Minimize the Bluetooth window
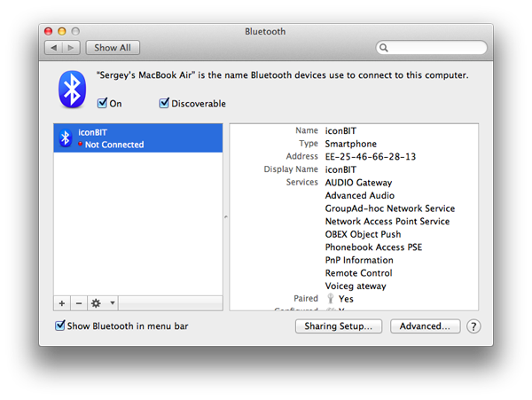The image size is (532, 400). pos(62,31)
